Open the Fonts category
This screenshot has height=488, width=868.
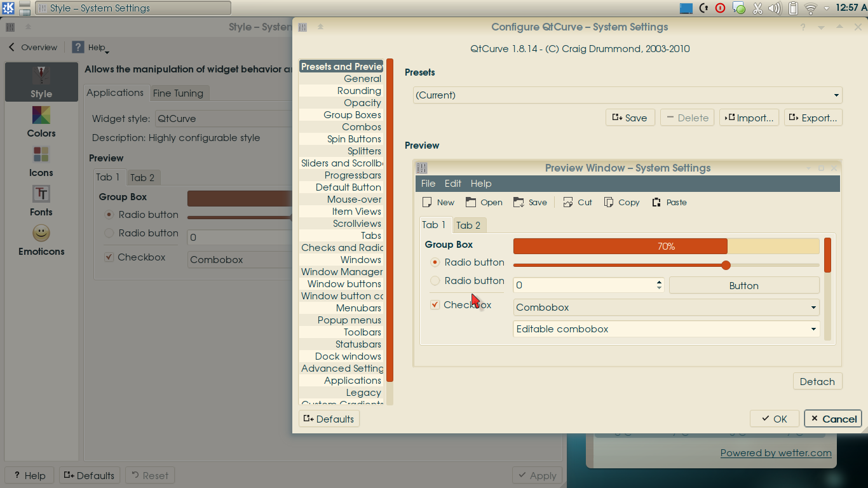[41, 200]
